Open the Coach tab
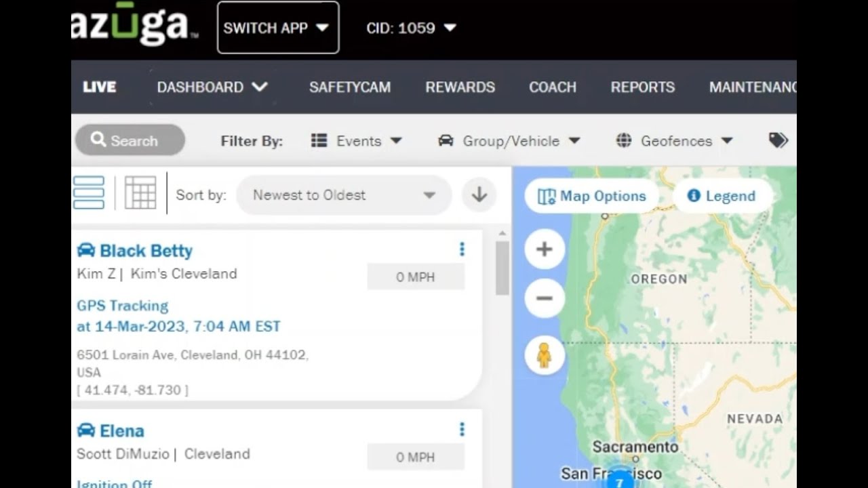The image size is (868, 488). click(553, 87)
